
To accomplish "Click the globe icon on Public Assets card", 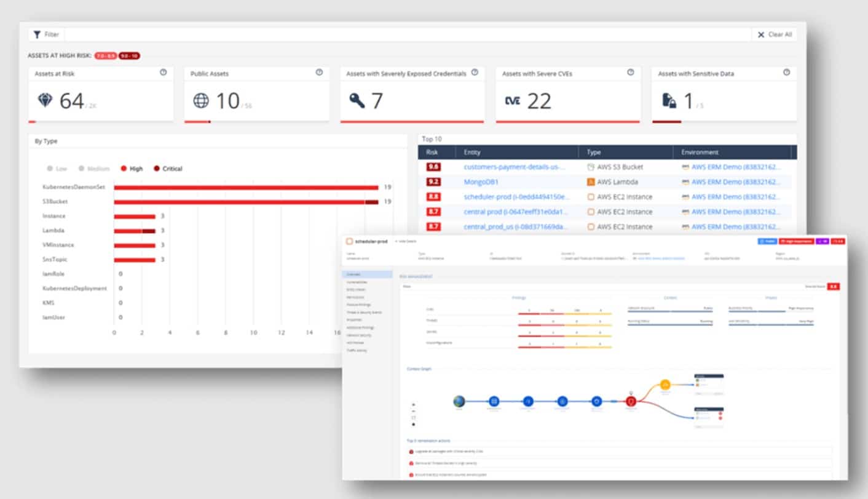I will tap(198, 98).
